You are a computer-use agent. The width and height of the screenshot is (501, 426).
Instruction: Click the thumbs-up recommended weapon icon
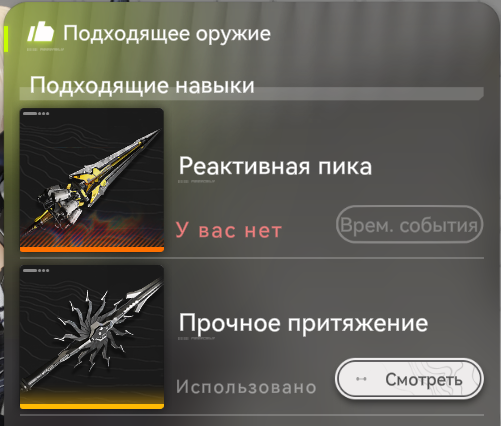(41, 32)
